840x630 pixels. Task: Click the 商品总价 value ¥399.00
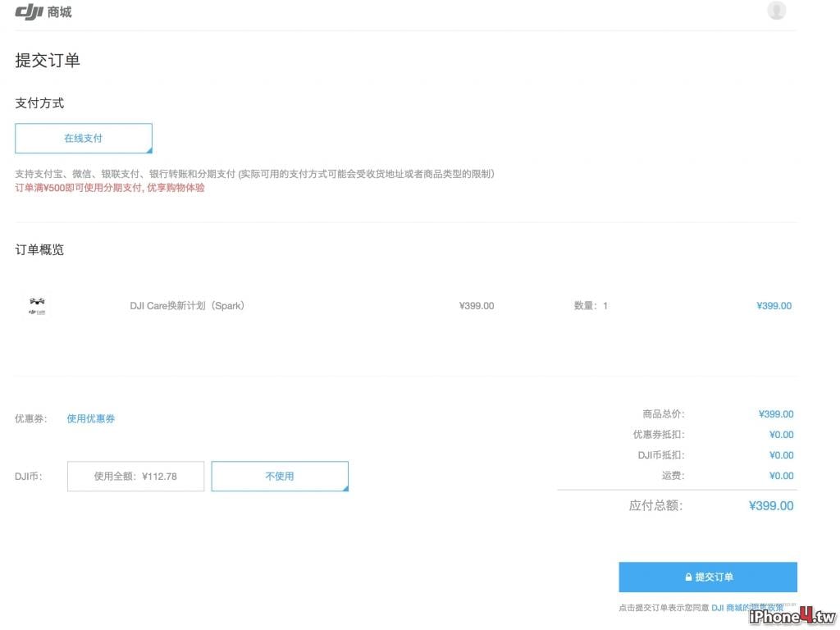(x=776, y=414)
